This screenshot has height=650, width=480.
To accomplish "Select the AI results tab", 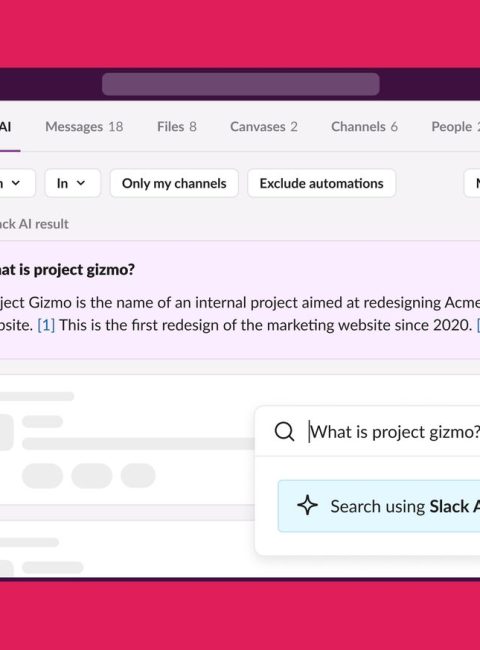I will [x=6, y=127].
